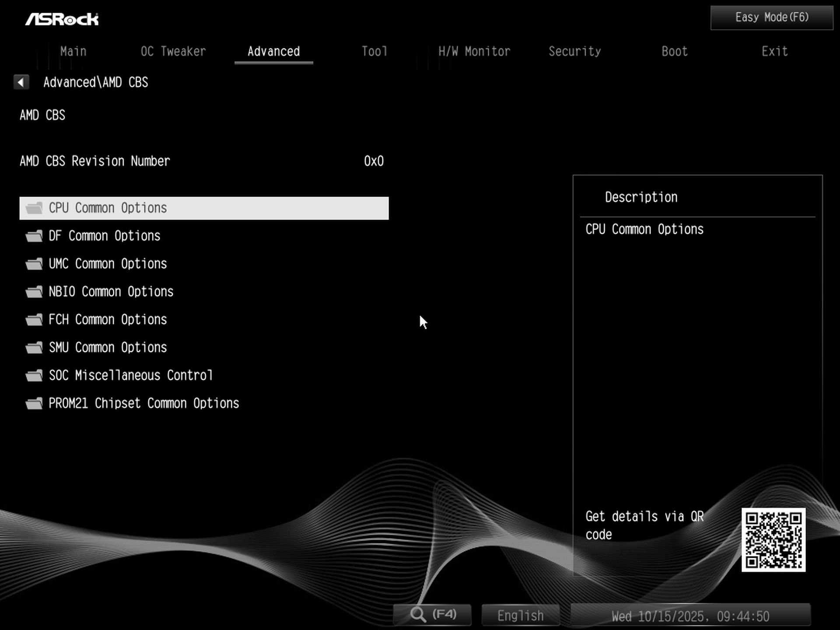Click the back arrow to leave AMD CBS
The width and height of the screenshot is (840, 630).
21,82
